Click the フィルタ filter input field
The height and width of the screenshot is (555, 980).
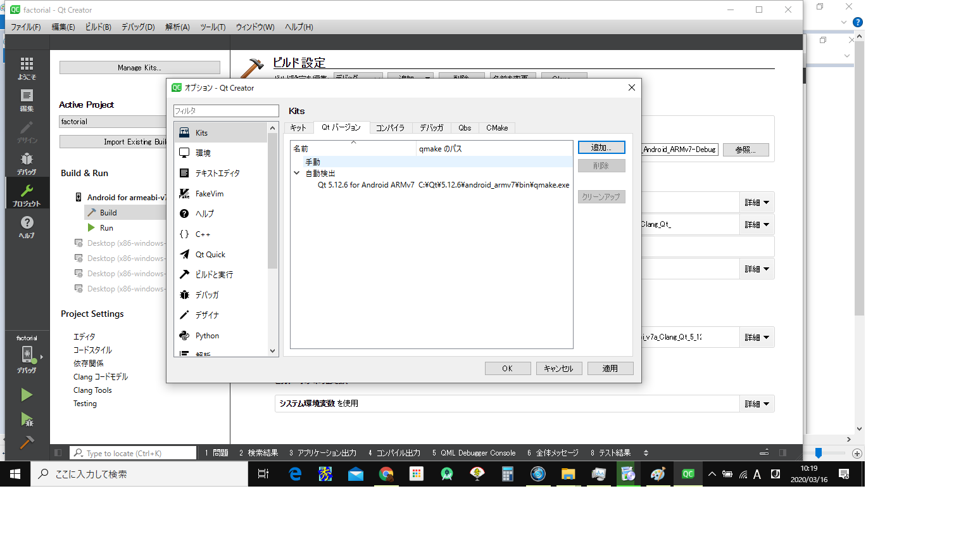[226, 111]
